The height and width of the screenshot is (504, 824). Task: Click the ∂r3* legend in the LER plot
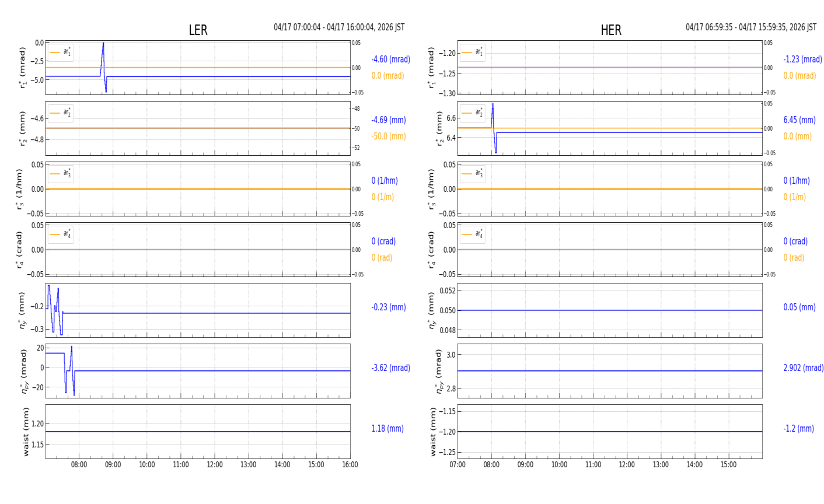tap(61, 174)
